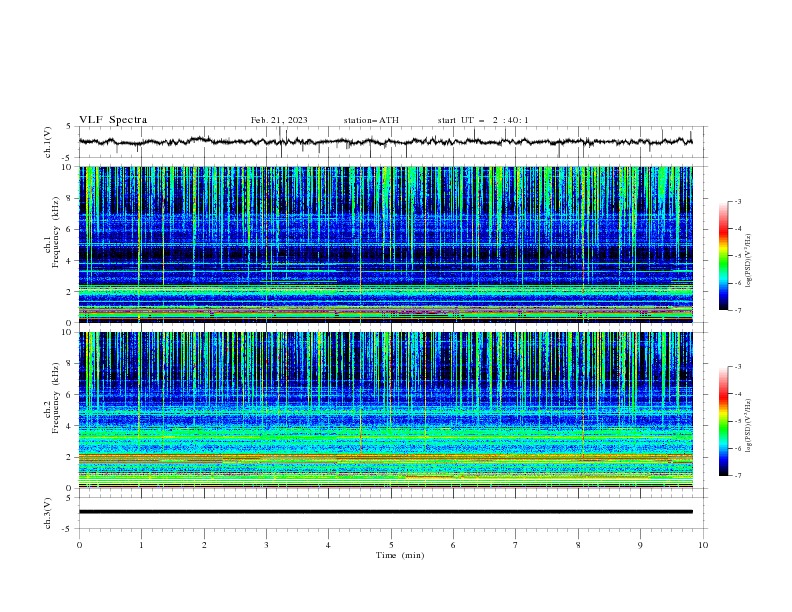The width and height of the screenshot is (792, 612).
Task: Click the ch.2 spectrogram panel
Action: 385,410
